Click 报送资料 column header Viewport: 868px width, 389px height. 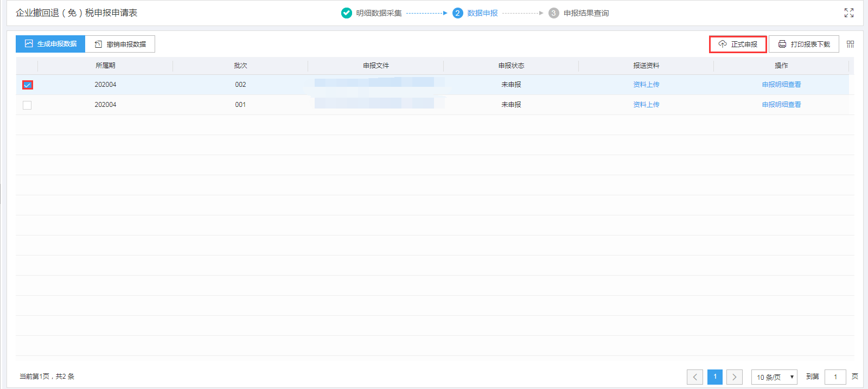pyautogui.click(x=646, y=66)
